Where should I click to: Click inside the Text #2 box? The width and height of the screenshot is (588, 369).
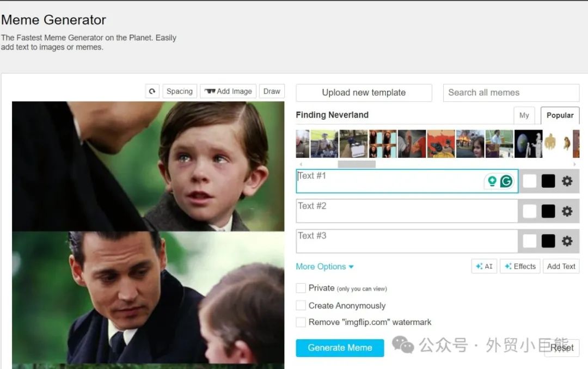coord(407,211)
